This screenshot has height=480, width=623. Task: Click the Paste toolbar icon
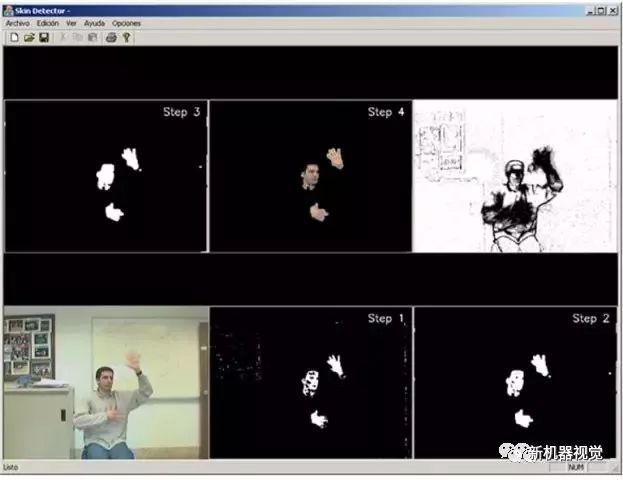click(93, 38)
